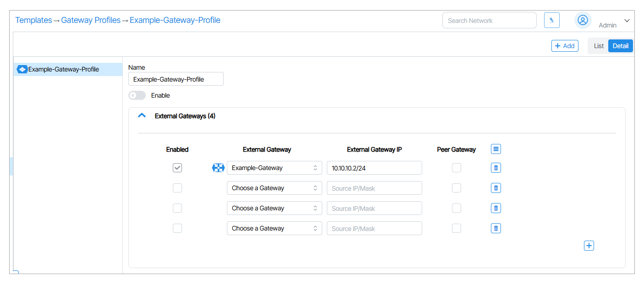Expand the Admin account dropdown arrow
The width and height of the screenshot is (644, 286).
click(627, 21)
